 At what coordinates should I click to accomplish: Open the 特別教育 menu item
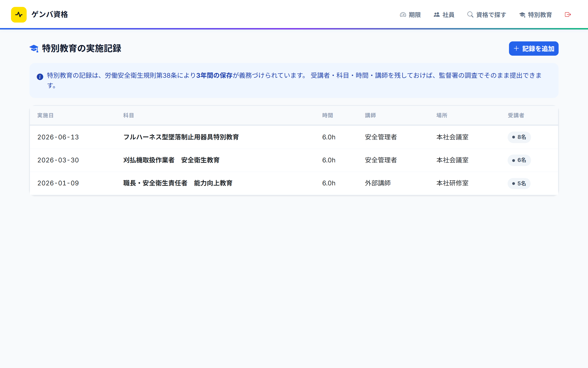click(536, 14)
